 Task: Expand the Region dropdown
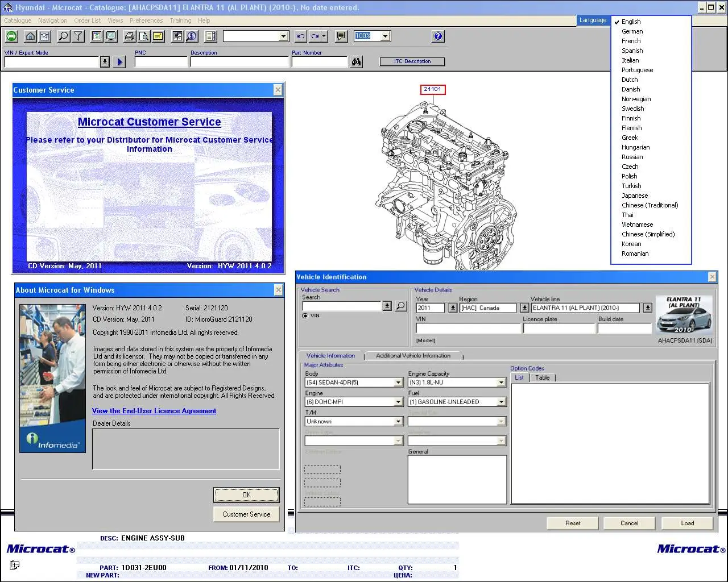pos(524,307)
